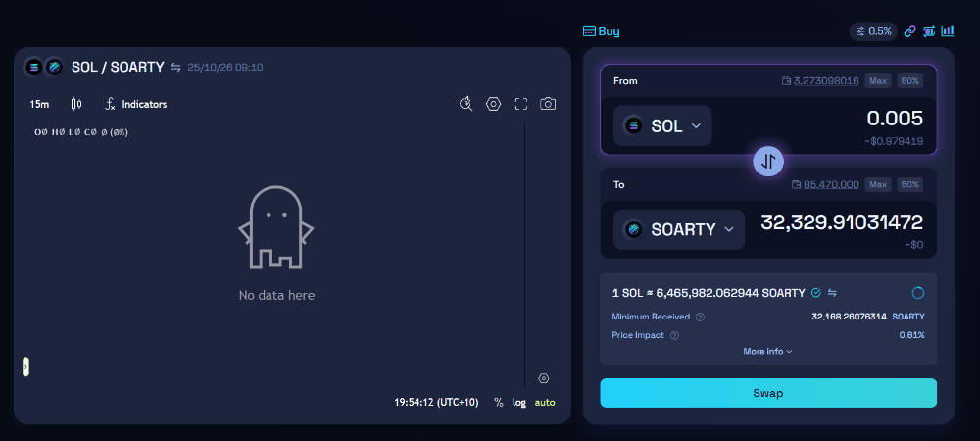Open the SOL token selector dropdown
Screen dimensions: 980x441
[663, 126]
